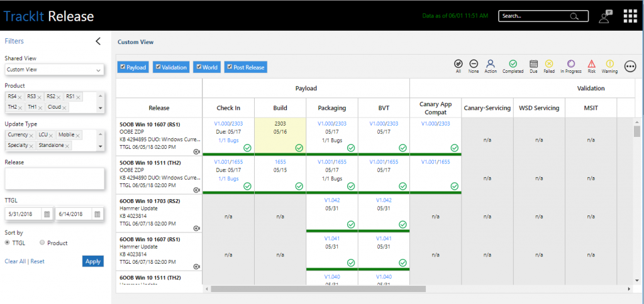Filter by the red Risk triangle icon
Image resolution: width=644 pixels, height=304 pixels.
(x=591, y=63)
